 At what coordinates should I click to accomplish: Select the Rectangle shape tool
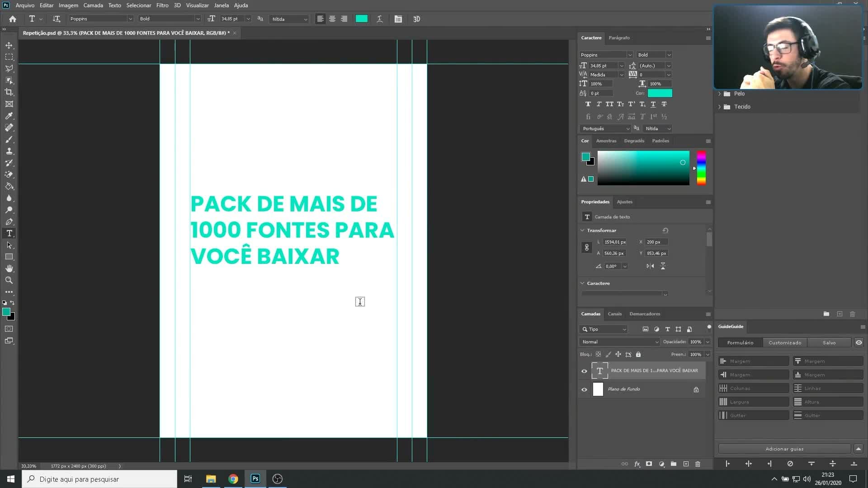tap(9, 257)
